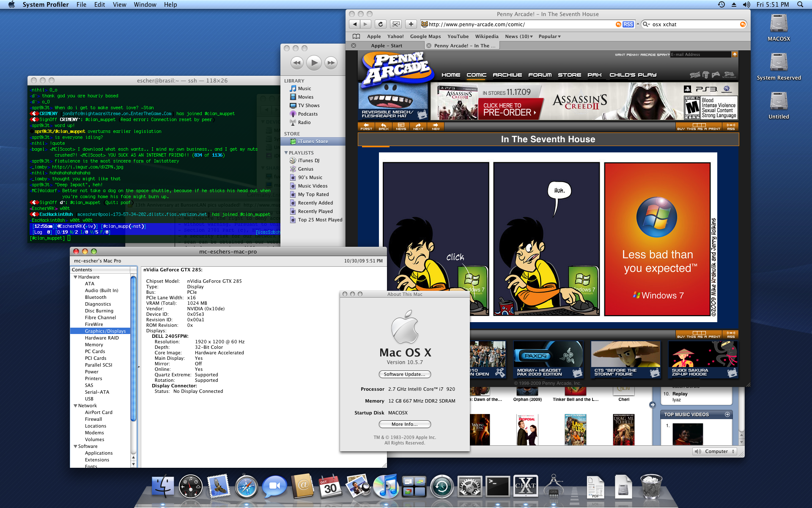The height and width of the screenshot is (508, 812).
Task: Click ARCHIVE in the Penny Arcade nav
Action: 507,75
